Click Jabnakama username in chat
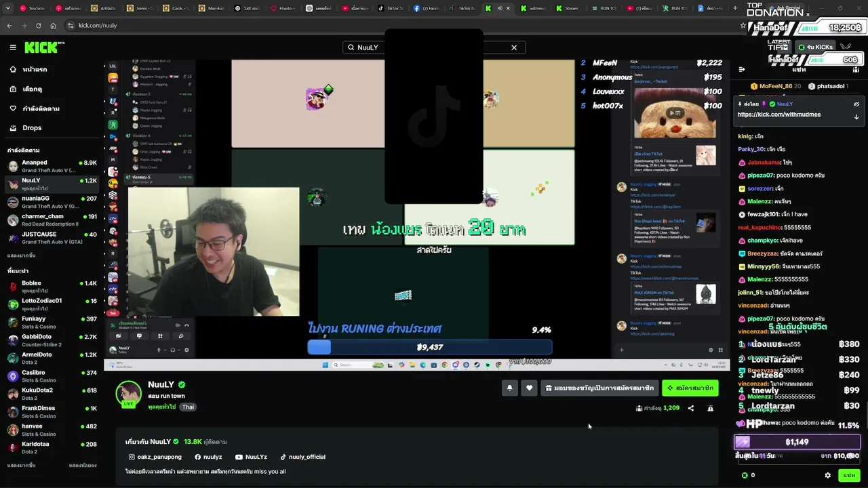 click(x=764, y=163)
